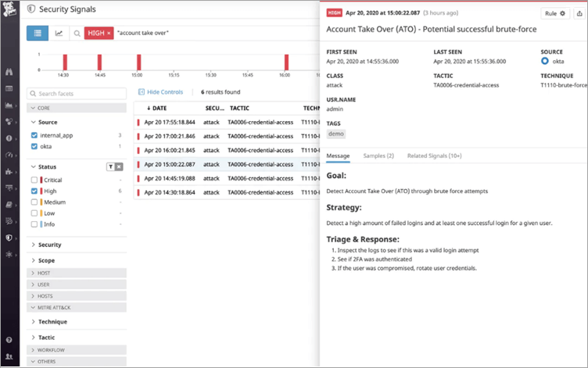Open the binoculars icon in left sidebar
Viewport: 588px width, 368px height.
pyautogui.click(x=10, y=72)
